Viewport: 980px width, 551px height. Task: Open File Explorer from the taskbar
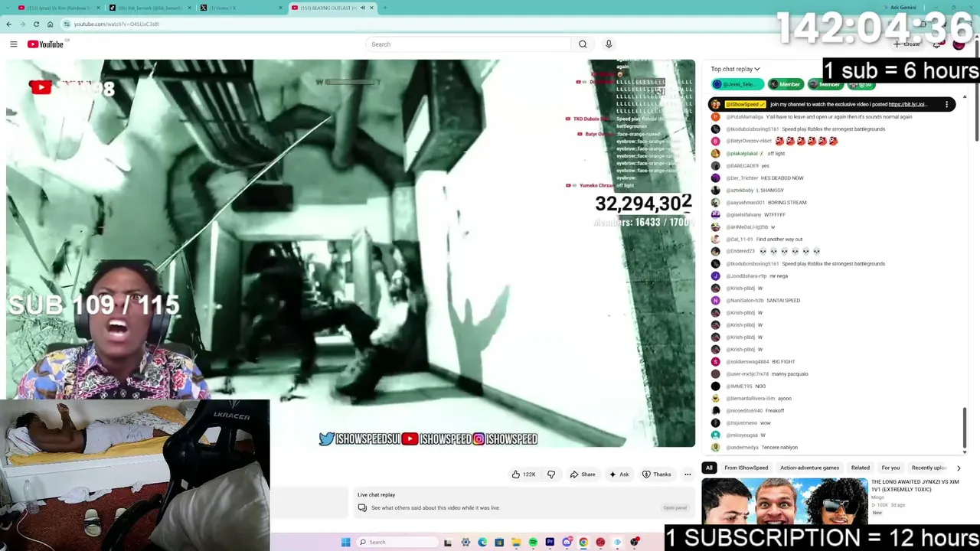click(x=516, y=543)
